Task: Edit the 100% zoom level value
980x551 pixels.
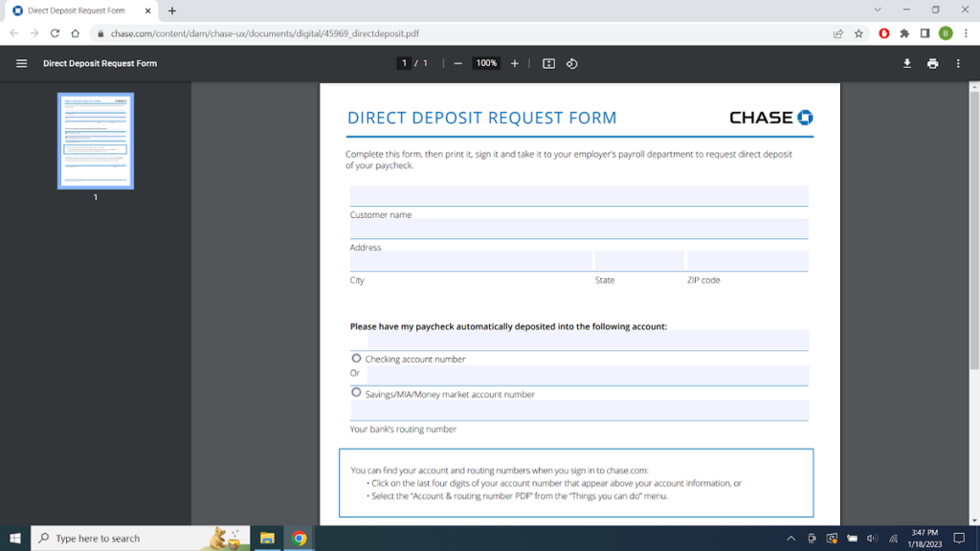Action: (x=486, y=63)
